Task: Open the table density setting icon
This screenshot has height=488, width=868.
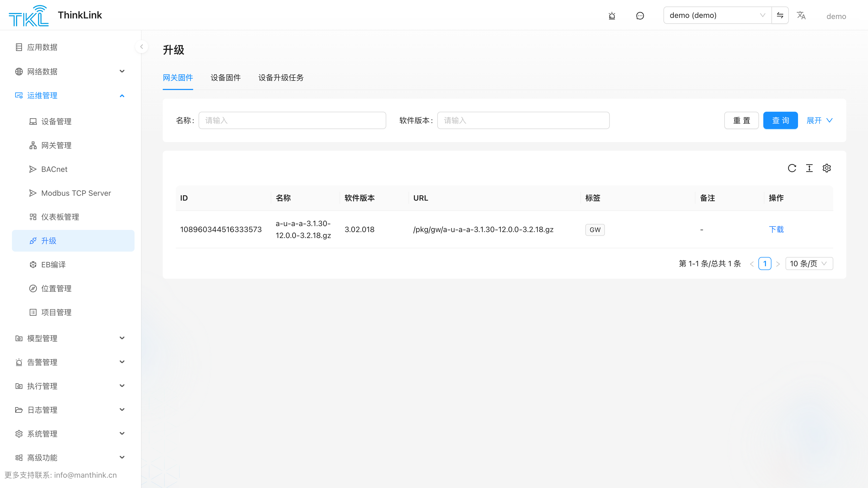Action: (809, 168)
